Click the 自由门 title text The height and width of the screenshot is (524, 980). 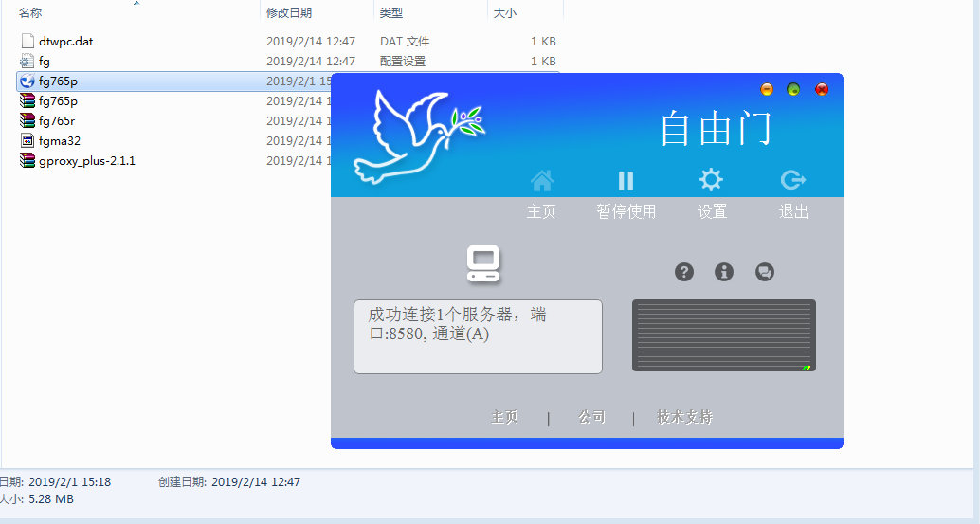point(716,129)
